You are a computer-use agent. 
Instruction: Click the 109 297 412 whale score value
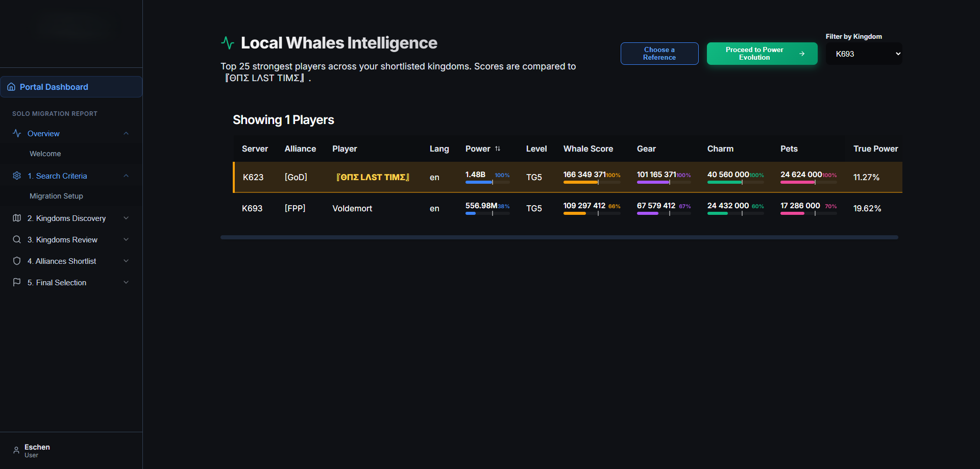point(584,206)
